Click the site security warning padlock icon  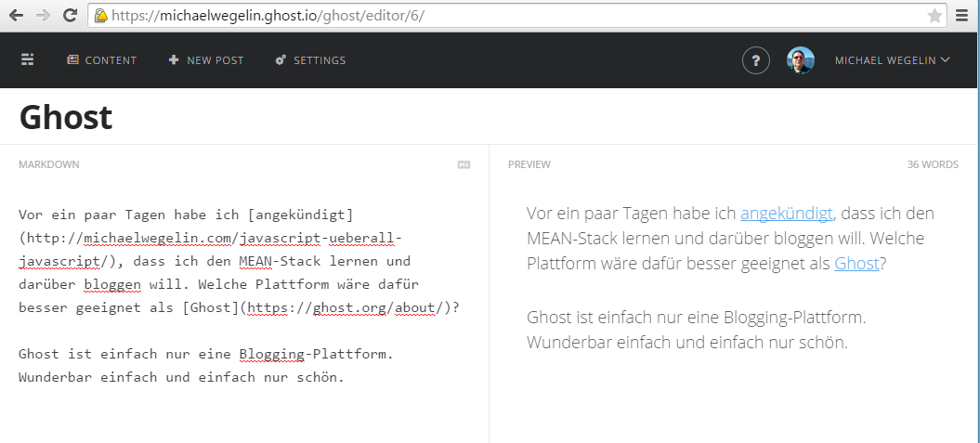[100, 16]
